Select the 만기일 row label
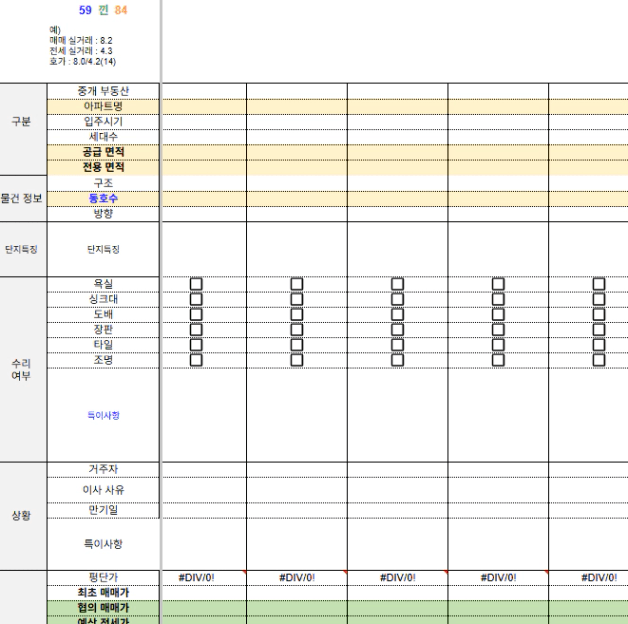The width and height of the screenshot is (628, 624). click(103, 510)
